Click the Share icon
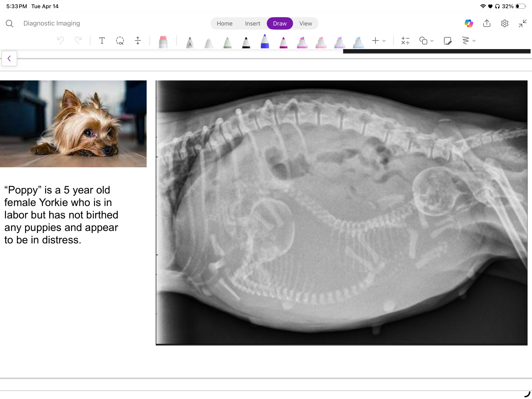Image resolution: width=532 pixels, height=399 pixels. click(x=487, y=23)
